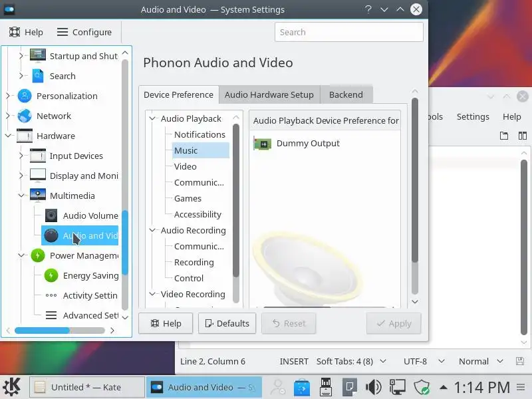Click the Defaults button
Viewport: 532px width, 399px height.
tap(227, 323)
